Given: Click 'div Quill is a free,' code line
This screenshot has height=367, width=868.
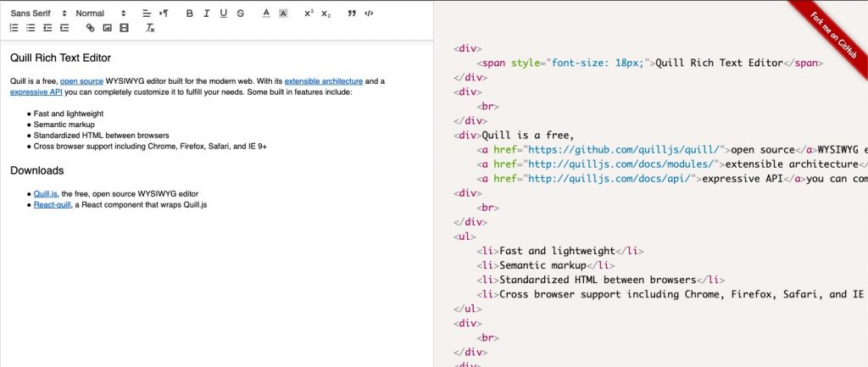Looking at the screenshot, I should (x=514, y=135).
